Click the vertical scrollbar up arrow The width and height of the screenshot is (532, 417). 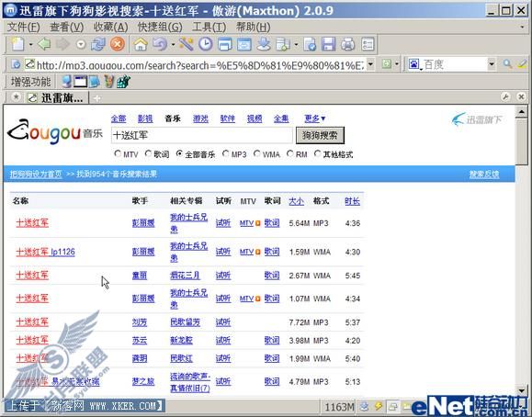[x=521, y=112]
